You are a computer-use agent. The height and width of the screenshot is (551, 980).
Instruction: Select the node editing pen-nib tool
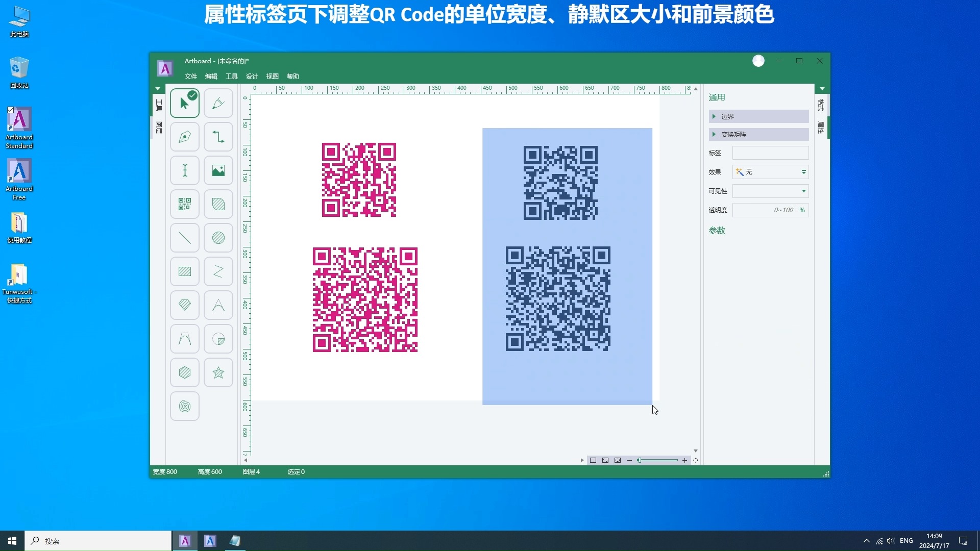pyautogui.click(x=218, y=103)
